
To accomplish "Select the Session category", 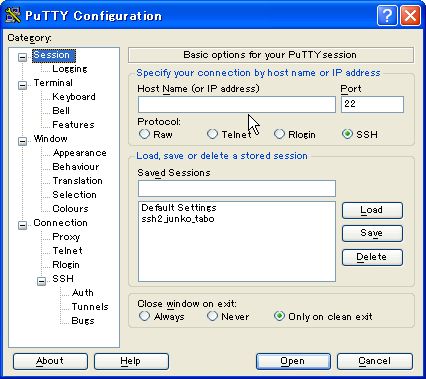I will pyautogui.click(x=54, y=55).
